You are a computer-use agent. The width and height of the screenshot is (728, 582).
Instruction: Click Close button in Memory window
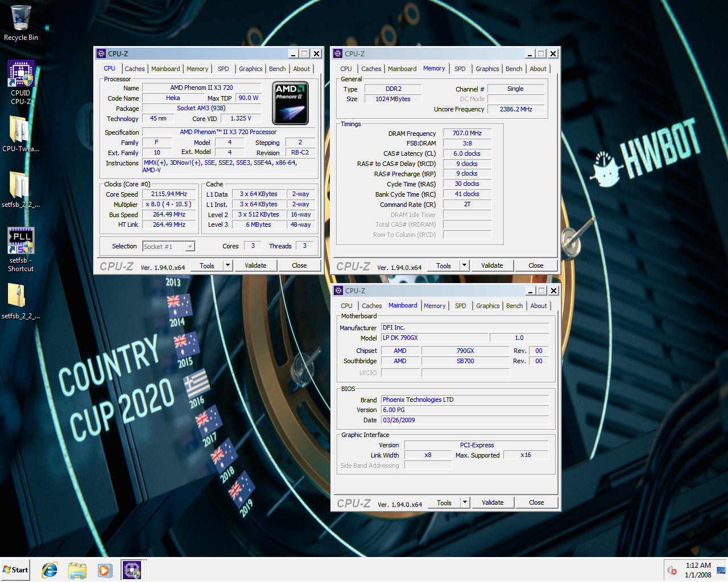coord(536,265)
